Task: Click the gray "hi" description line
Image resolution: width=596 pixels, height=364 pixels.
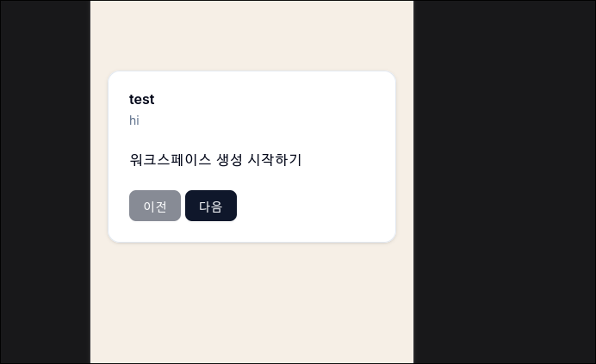Action: coord(134,120)
